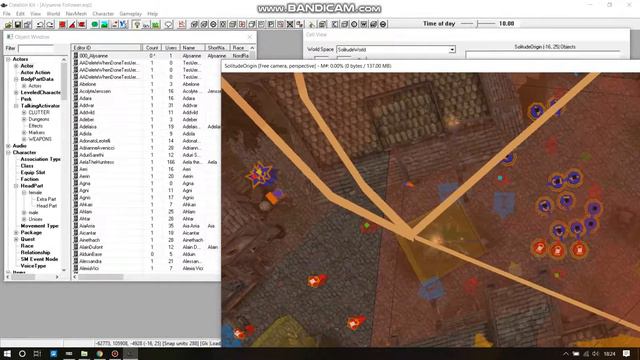Collapse the TalkingActivator tree node
This screenshot has width=640, height=360.
coord(16,106)
